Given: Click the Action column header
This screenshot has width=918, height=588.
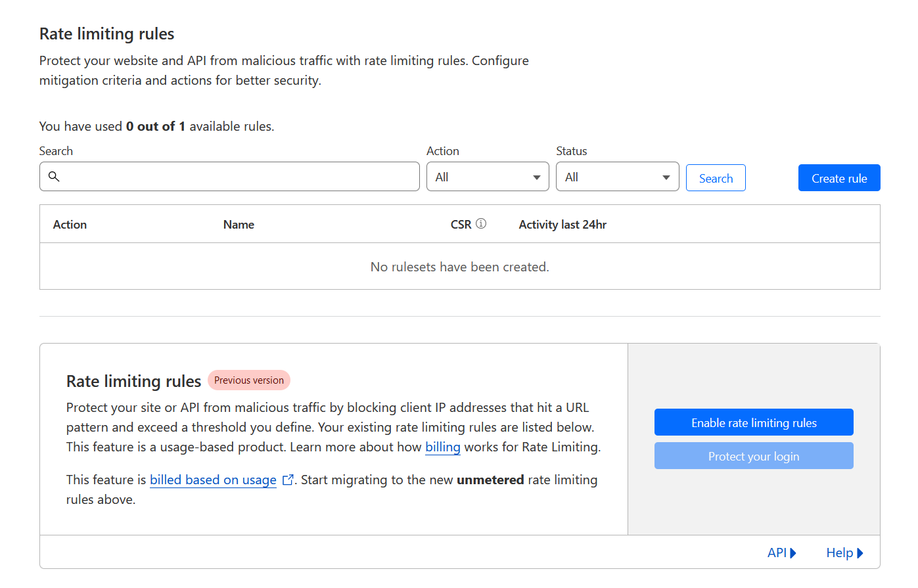Looking at the screenshot, I should click(x=70, y=224).
